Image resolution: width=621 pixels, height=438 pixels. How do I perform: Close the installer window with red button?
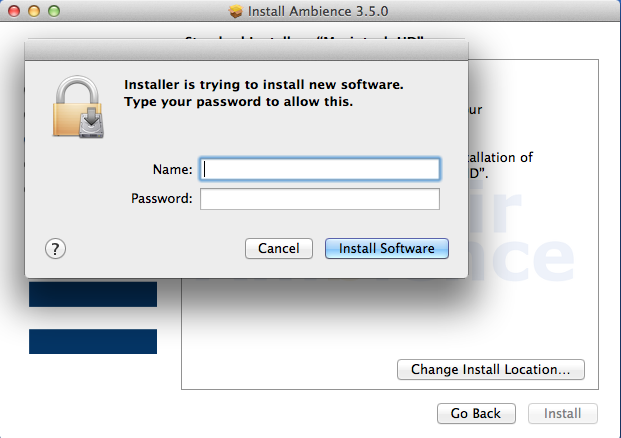[x=14, y=11]
